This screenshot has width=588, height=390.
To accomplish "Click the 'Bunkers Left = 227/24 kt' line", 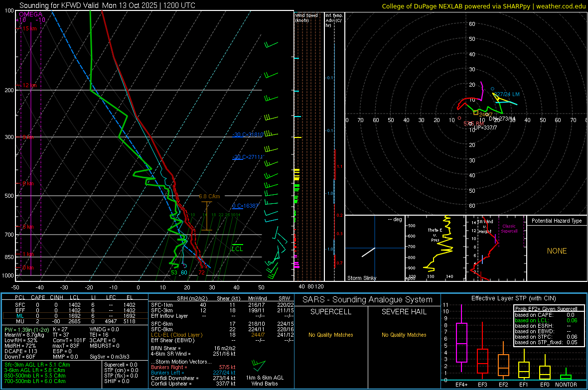I will [x=193, y=373].
